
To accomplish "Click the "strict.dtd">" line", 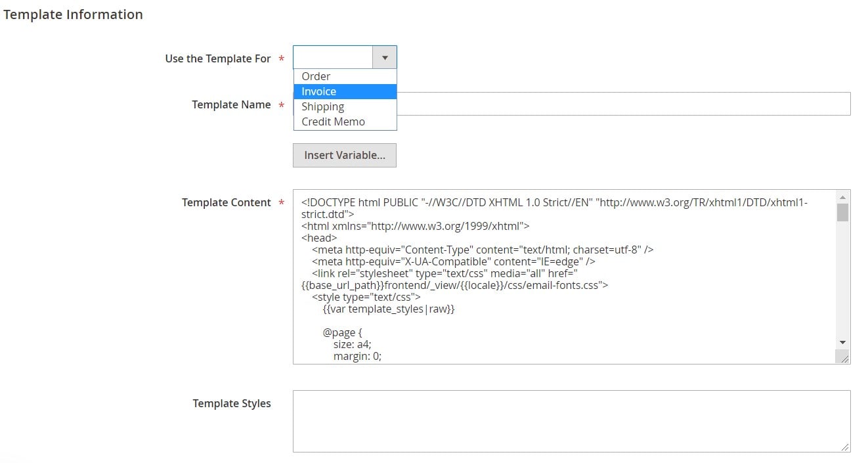I will 328,214.
